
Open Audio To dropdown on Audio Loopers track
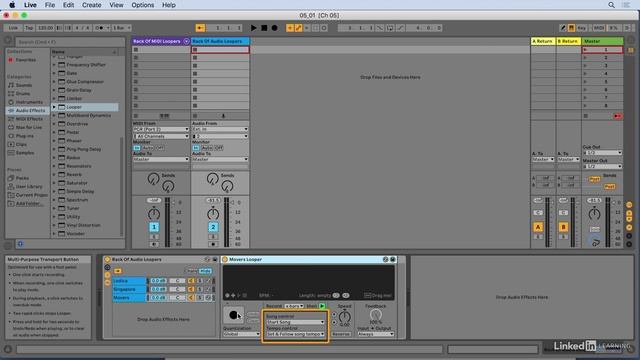[x=220, y=159]
